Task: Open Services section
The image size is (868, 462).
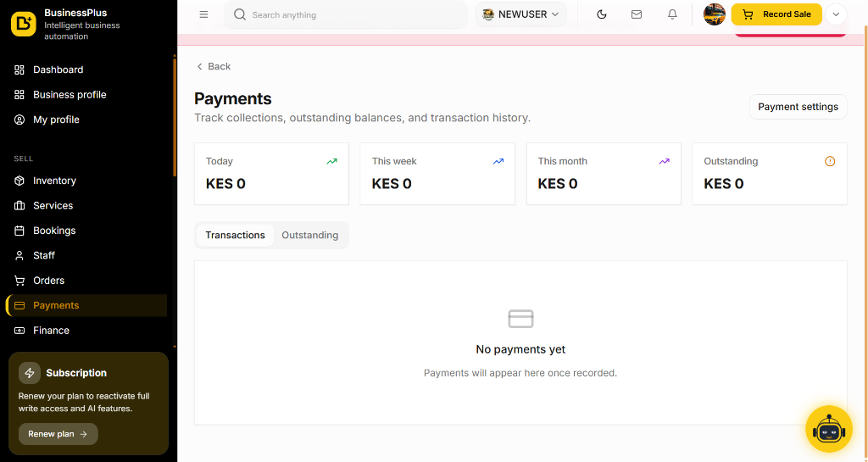Action: tap(87, 205)
